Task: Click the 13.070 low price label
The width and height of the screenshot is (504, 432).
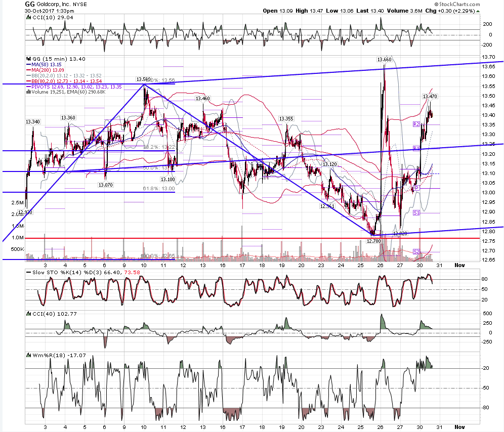Action: (x=105, y=185)
